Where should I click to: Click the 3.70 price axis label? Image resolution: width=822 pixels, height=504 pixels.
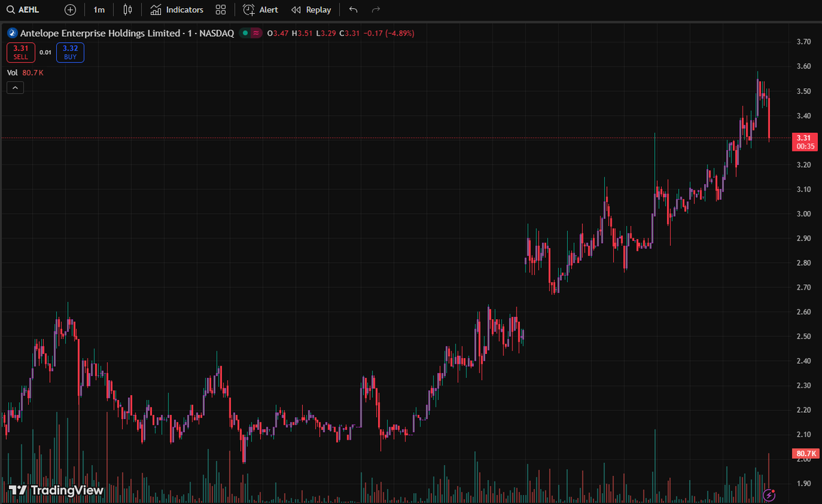click(x=804, y=42)
